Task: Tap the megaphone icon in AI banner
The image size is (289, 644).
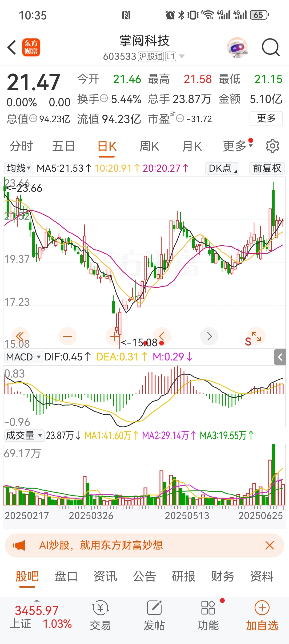Action: [x=19, y=545]
